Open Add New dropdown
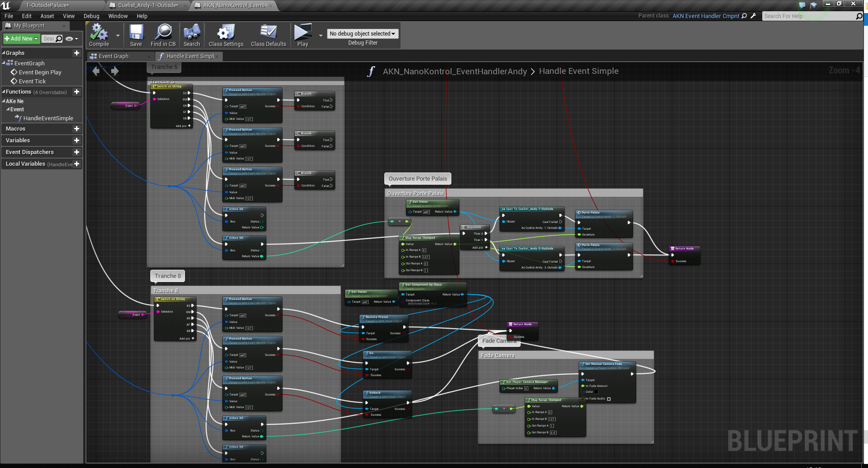The width and height of the screenshot is (868, 468). point(21,39)
